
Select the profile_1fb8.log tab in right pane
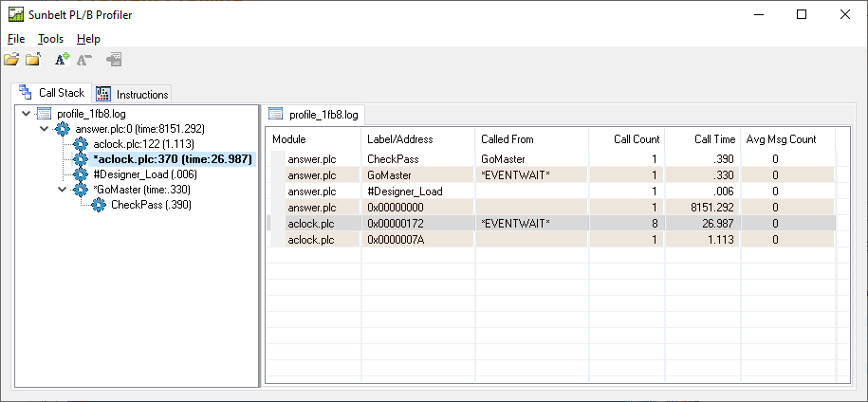314,114
